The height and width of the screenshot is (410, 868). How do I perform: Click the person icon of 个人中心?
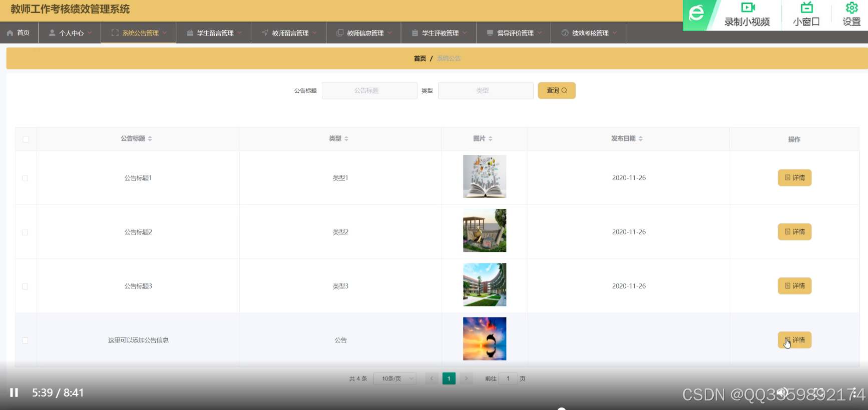tap(52, 33)
